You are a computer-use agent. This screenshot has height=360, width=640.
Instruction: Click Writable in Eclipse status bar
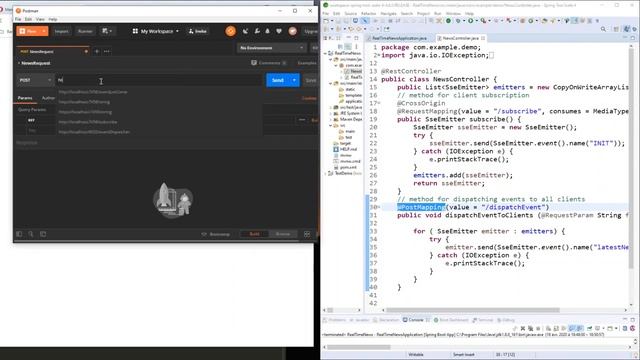pos(416,355)
